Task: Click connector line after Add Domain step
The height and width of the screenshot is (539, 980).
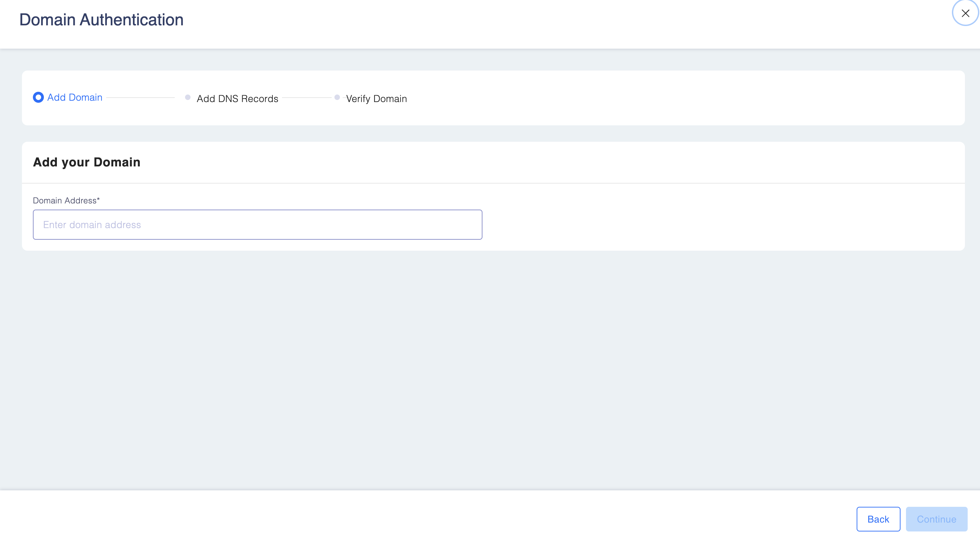Action: tap(140, 98)
